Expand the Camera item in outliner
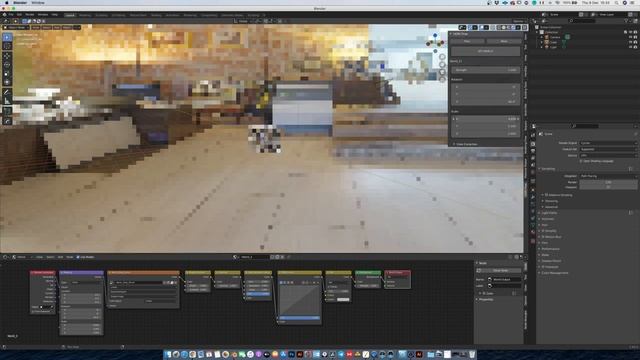 coord(542,37)
